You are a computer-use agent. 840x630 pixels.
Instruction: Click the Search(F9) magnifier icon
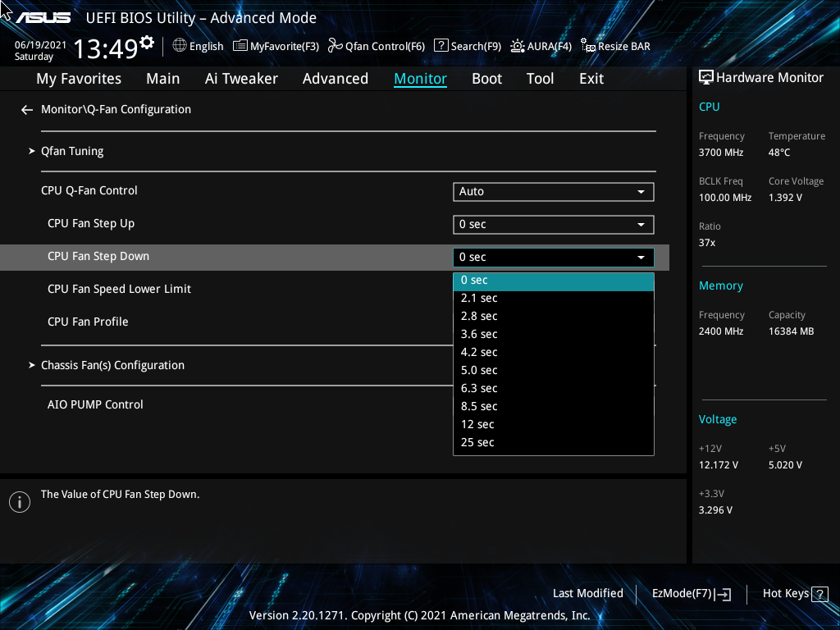tap(441, 46)
